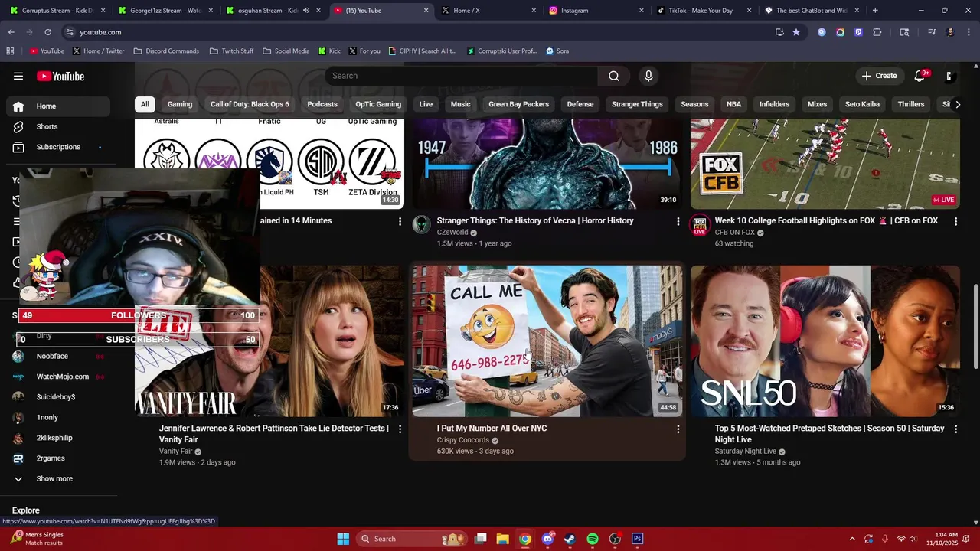Select Call of Duty: Black Ops 6 chip

pyautogui.click(x=250, y=104)
